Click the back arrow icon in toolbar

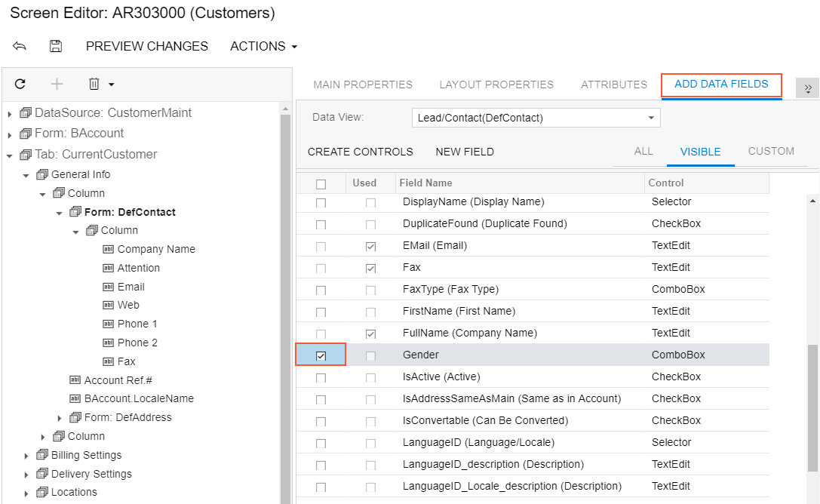point(20,46)
